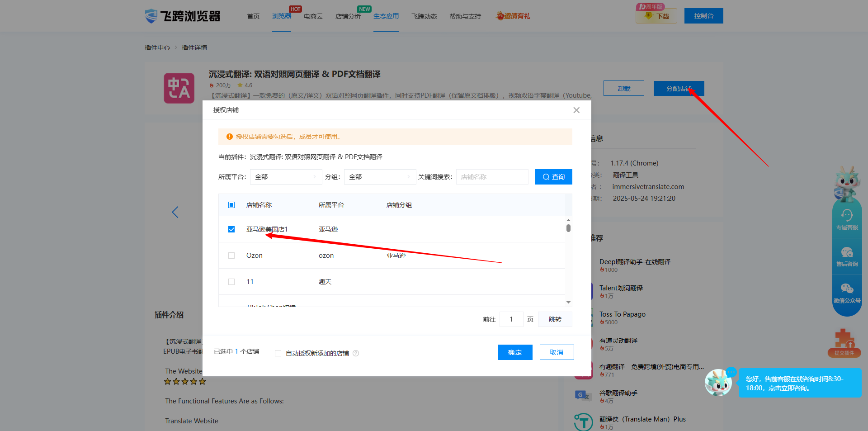
Task: Open the 电商云 navigation item
Action: (313, 16)
